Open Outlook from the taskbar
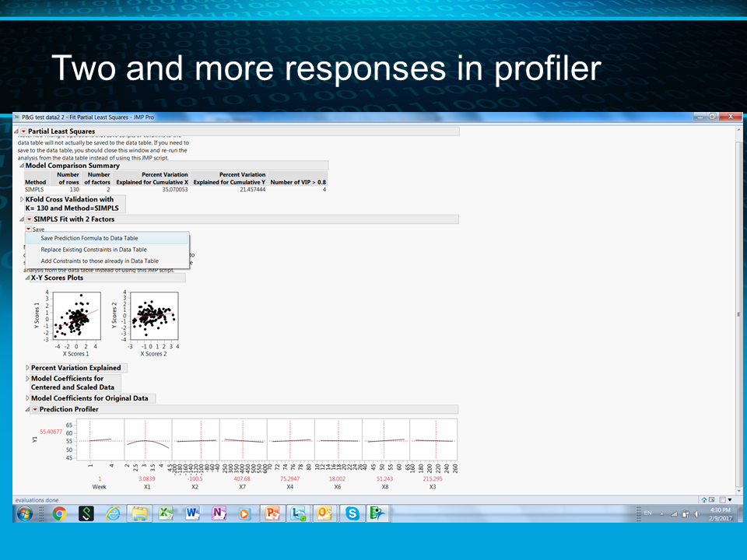 pyautogui.click(x=325, y=513)
